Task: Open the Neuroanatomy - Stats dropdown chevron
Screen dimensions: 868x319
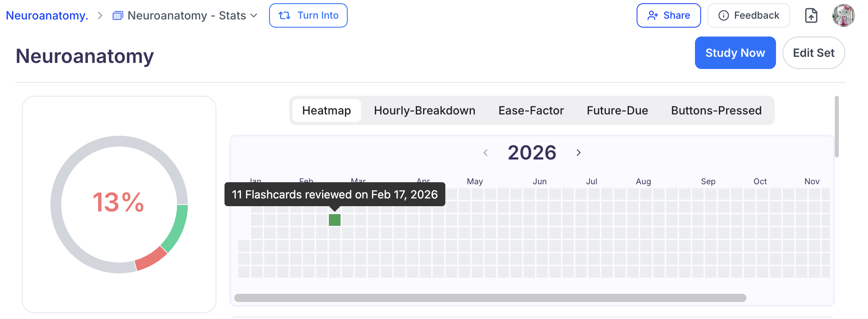Action: [x=254, y=15]
